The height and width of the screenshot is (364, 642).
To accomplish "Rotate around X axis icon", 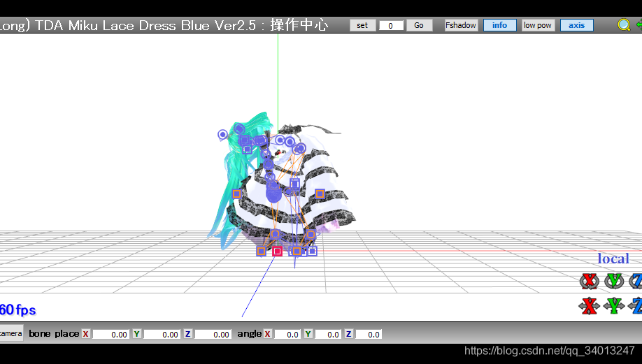I will click(x=589, y=281).
